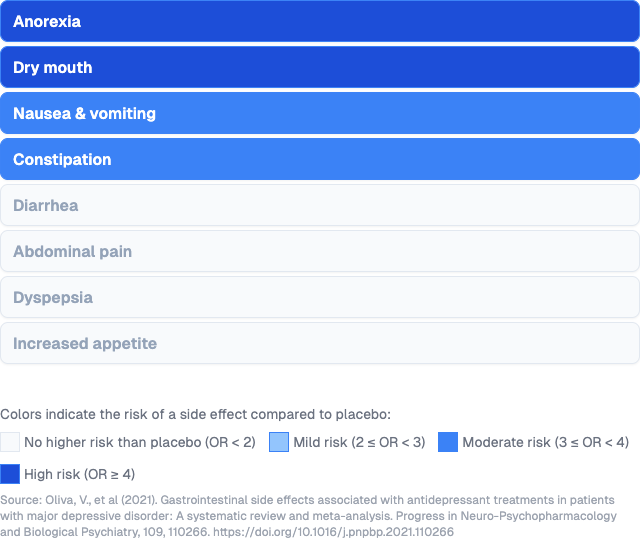640x540 pixels.
Task: Expand the Constipation side effect row
Action: click(320, 159)
